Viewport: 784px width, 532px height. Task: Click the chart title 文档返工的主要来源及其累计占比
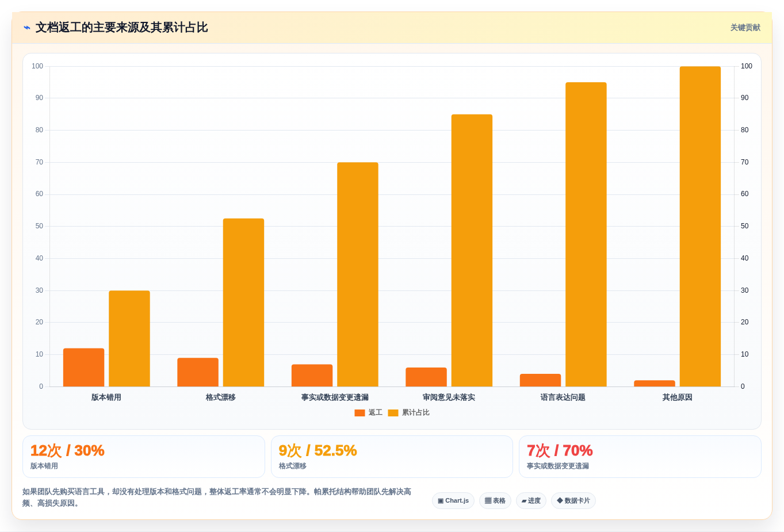click(x=121, y=28)
